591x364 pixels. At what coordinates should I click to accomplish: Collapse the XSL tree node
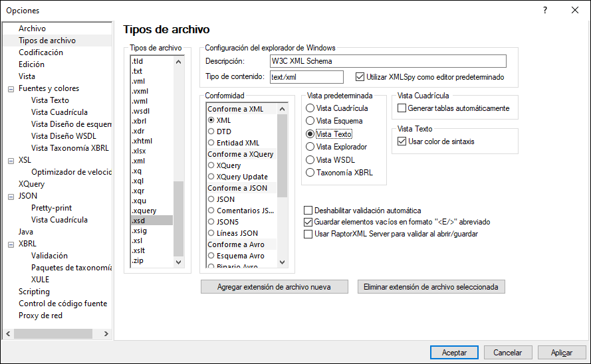pos(10,160)
